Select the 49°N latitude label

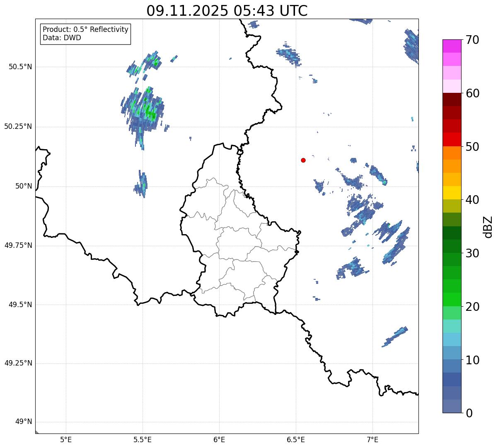click(x=24, y=422)
